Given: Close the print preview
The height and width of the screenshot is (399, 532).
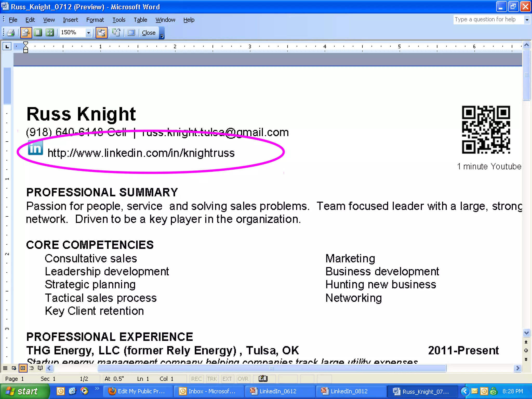Looking at the screenshot, I should pyautogui.click(x=149, y=33).
